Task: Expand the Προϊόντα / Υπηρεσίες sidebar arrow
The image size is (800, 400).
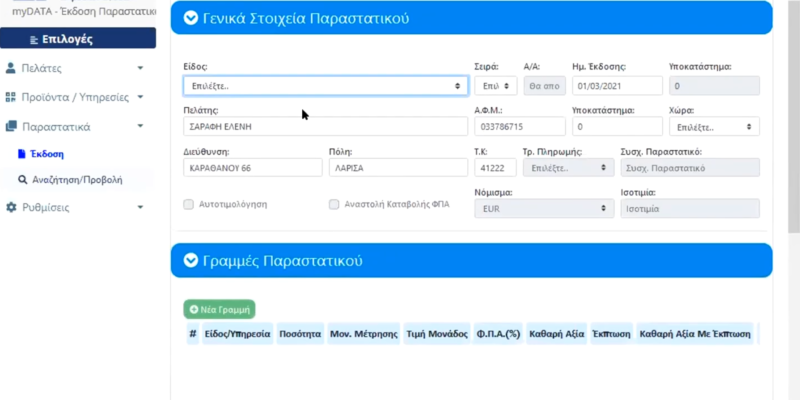Action: pos(140,97)
